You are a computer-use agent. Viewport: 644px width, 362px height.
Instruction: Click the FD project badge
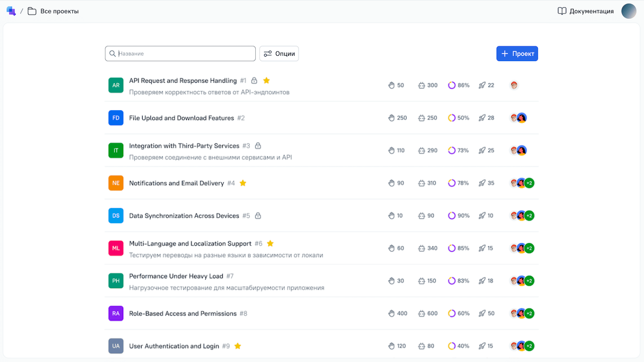click(116, 118)
